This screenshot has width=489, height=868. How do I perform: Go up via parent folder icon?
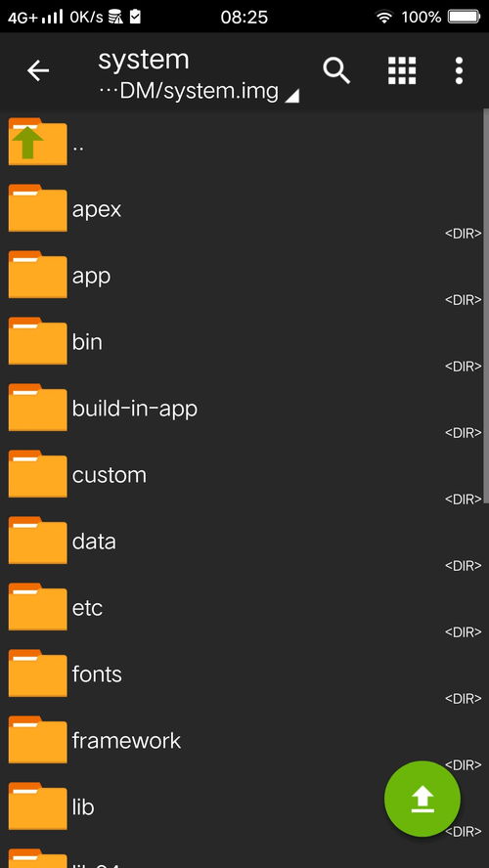(38, 142)
